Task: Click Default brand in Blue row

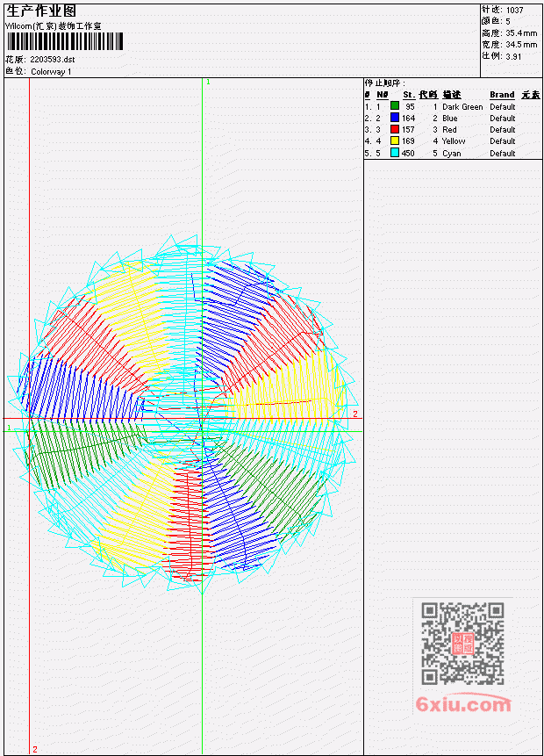Action: [503, 119]
